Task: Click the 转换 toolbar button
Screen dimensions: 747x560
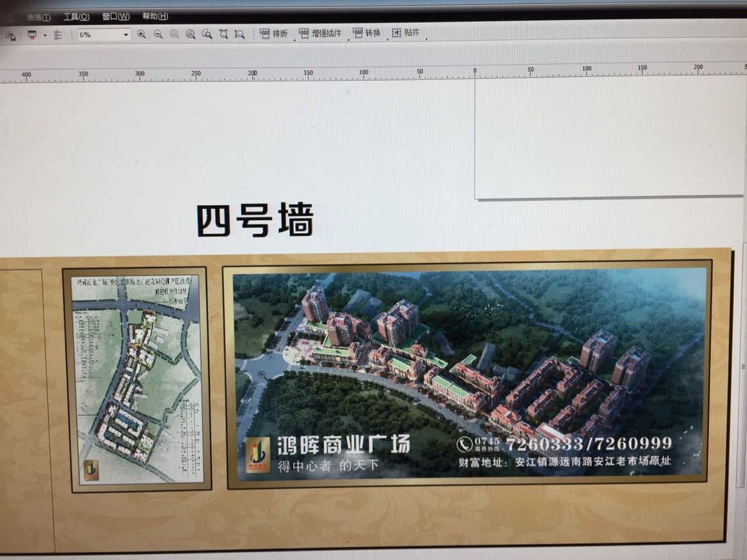Action: (x=367, y=33)
